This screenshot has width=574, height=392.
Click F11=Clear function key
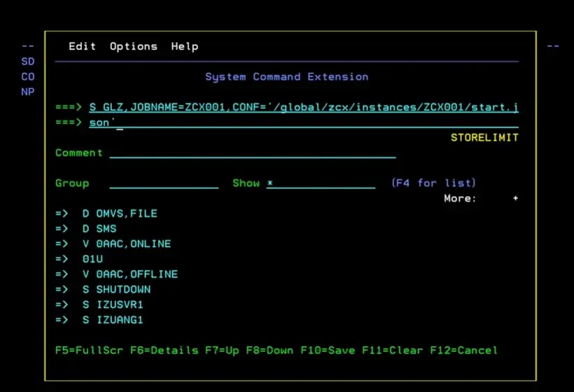[x=393, y=351]
